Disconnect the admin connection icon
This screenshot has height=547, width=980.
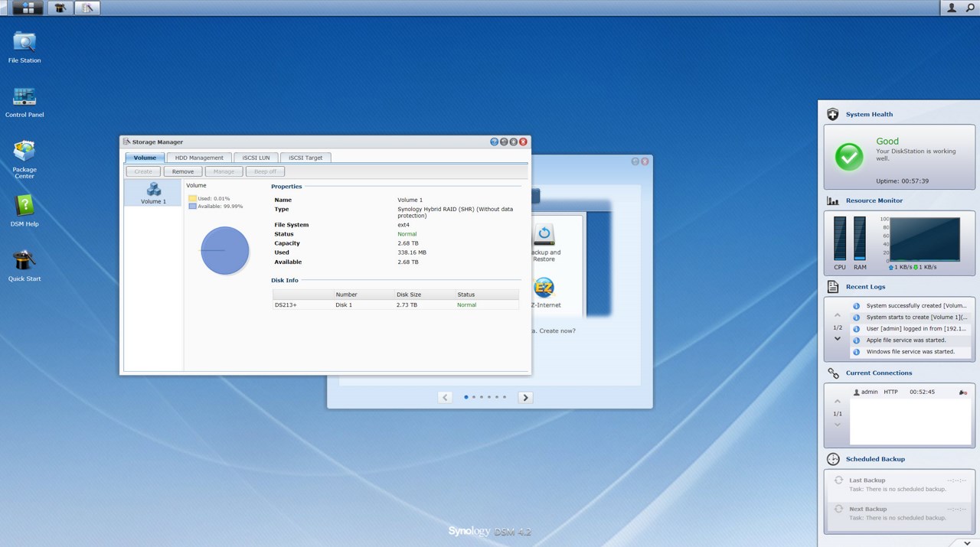pos(962,392)
